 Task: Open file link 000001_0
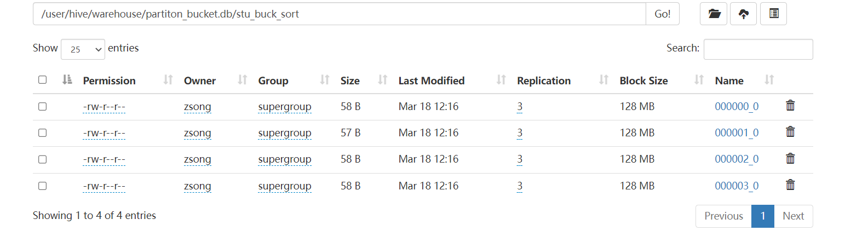pos(737,132)
